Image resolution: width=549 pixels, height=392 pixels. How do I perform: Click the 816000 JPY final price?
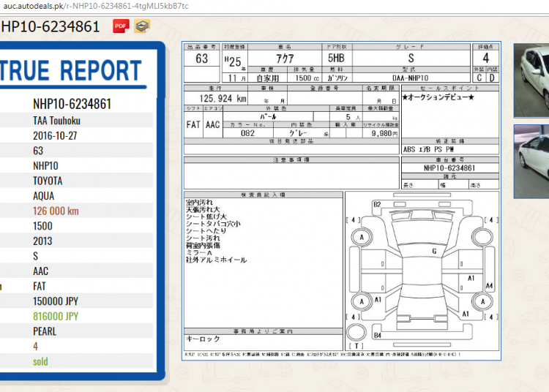tap(55, 316)
